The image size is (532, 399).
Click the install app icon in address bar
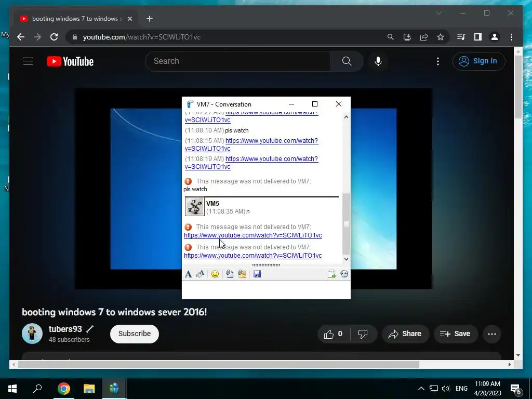tap(407, 37)
